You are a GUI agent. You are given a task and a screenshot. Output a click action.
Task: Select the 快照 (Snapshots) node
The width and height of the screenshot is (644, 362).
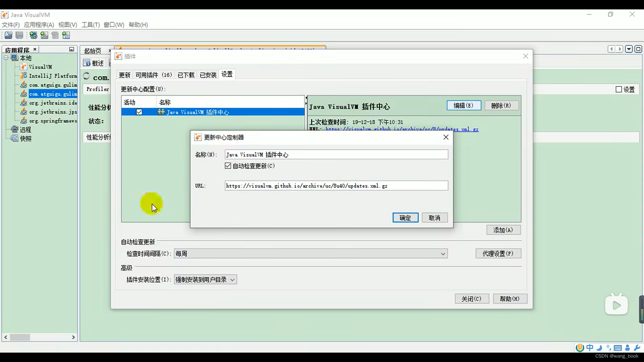[25, 138]
